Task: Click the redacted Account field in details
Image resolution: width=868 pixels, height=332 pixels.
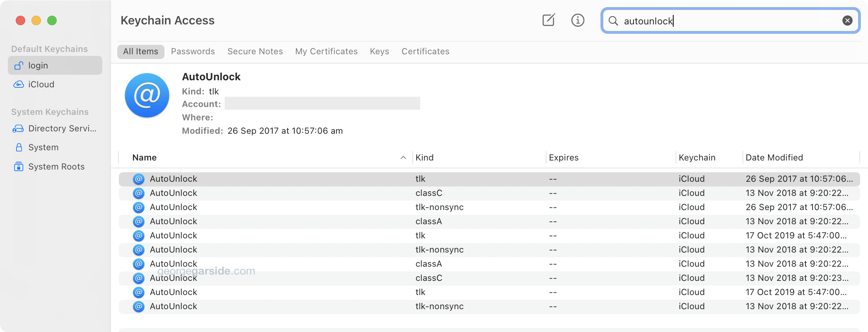Action: (x=322, y=103)
